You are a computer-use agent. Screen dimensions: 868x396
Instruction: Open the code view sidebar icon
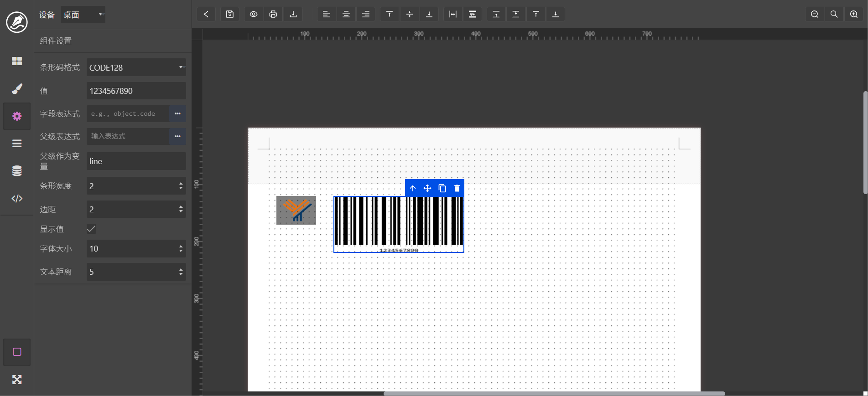point(17,198)
